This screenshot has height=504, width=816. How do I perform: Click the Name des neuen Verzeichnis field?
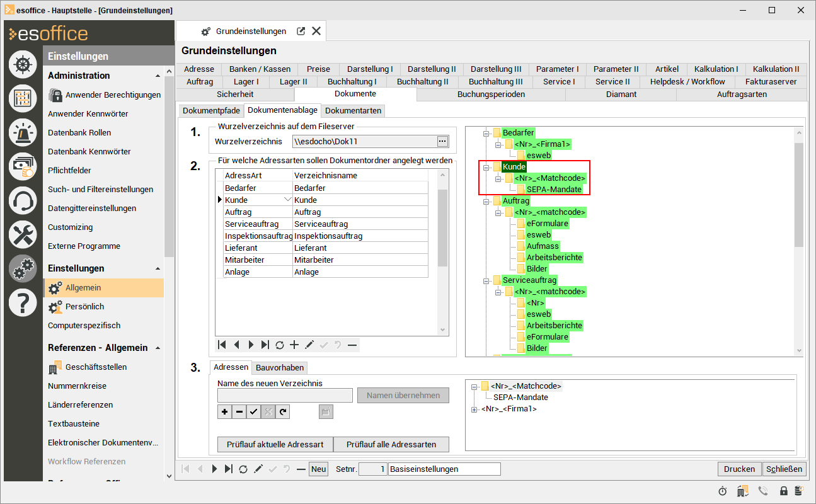[x=285, y=396]
